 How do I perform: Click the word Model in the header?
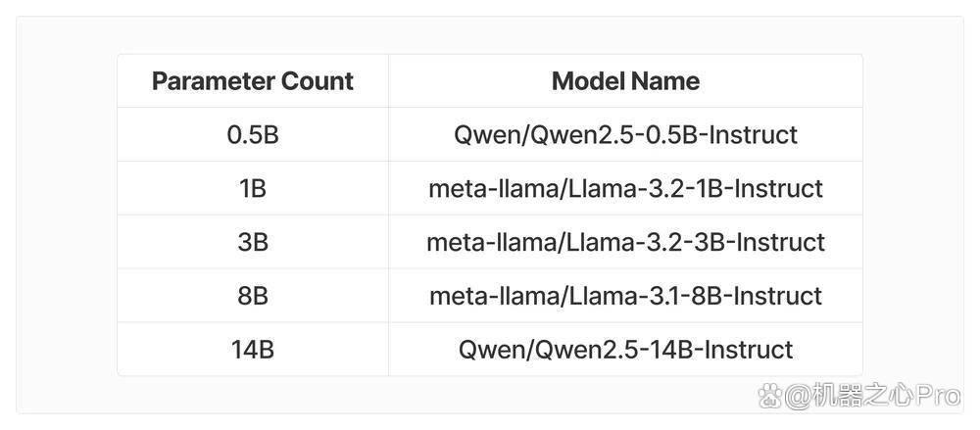point(587,80)
